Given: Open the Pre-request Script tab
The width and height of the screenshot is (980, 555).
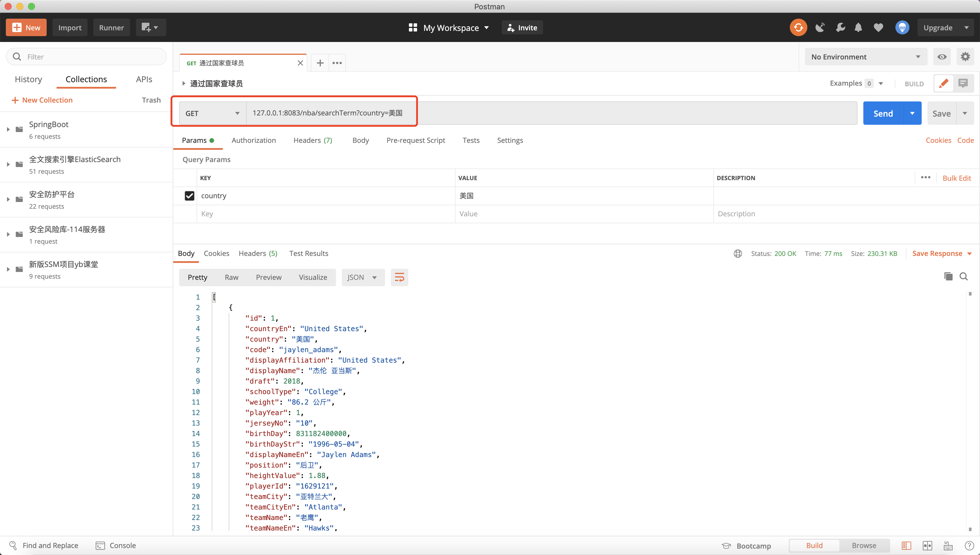Looking at the screenshot, I should [416, 140].
